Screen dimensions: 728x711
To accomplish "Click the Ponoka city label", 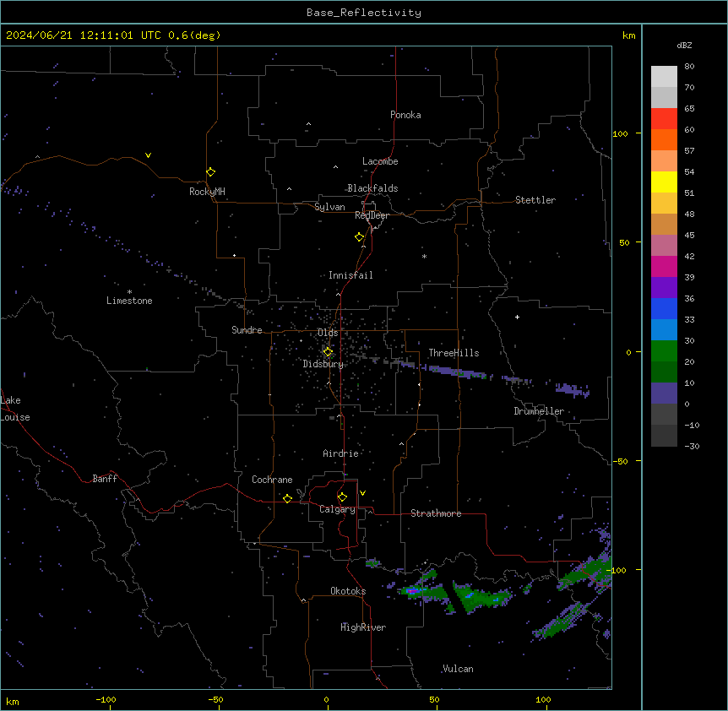I will click(x=405, y=115).
